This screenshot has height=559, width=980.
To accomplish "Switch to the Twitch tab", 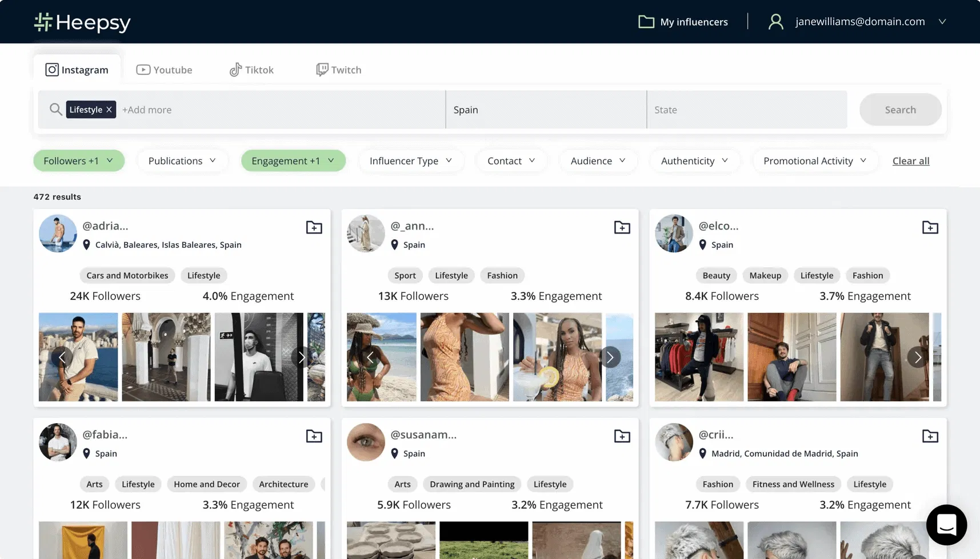I will (x=339, y=70).
